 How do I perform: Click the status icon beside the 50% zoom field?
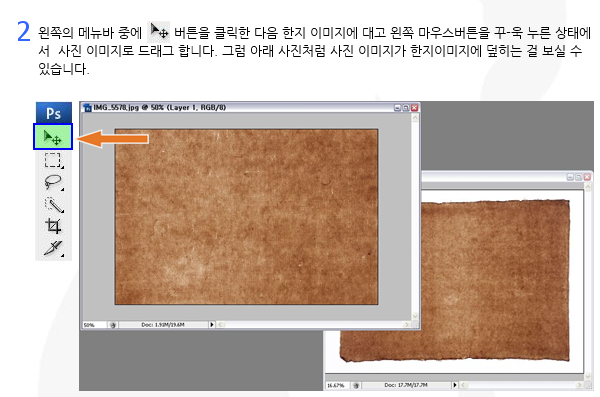point(113,325)
